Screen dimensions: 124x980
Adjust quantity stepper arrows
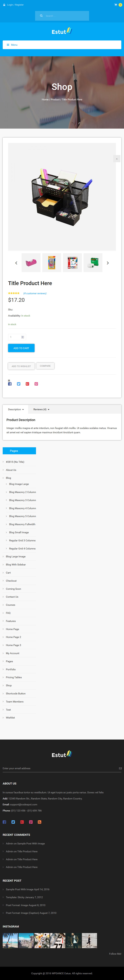(x=23, y=337)
